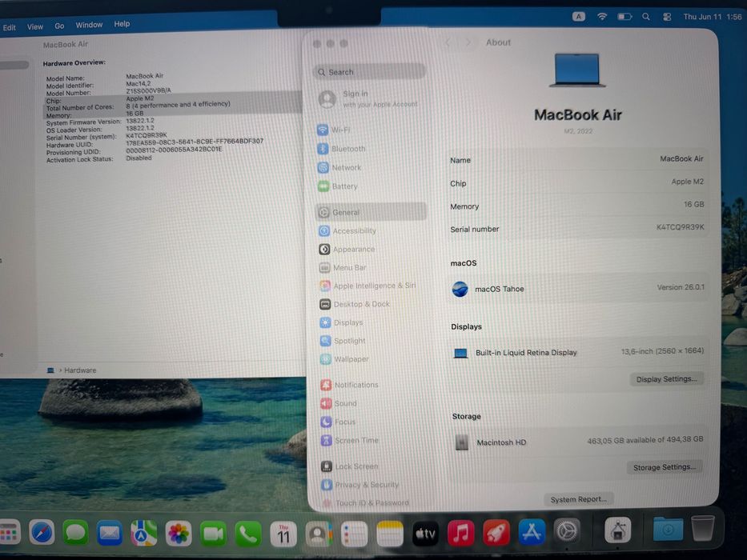The width and height of the screenshot is (747, 560).
Task: Open Maps from the Dock
Action: 144,533
